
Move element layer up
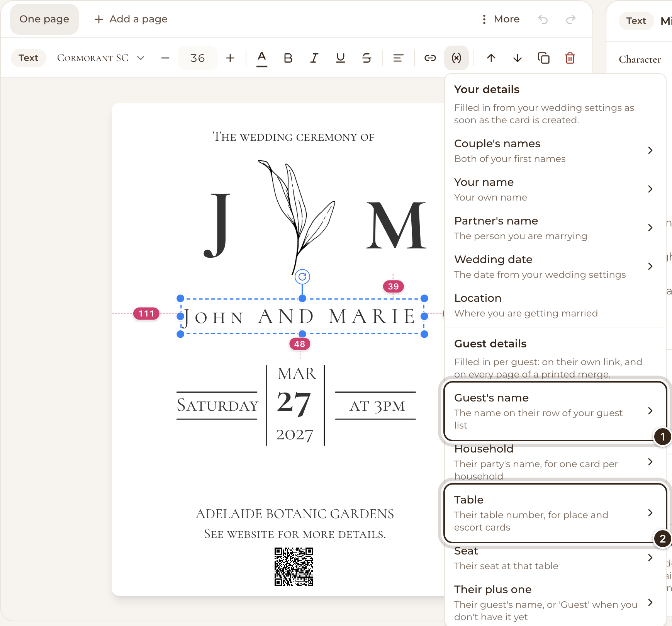pyautogui.click(x=491, y=58)
